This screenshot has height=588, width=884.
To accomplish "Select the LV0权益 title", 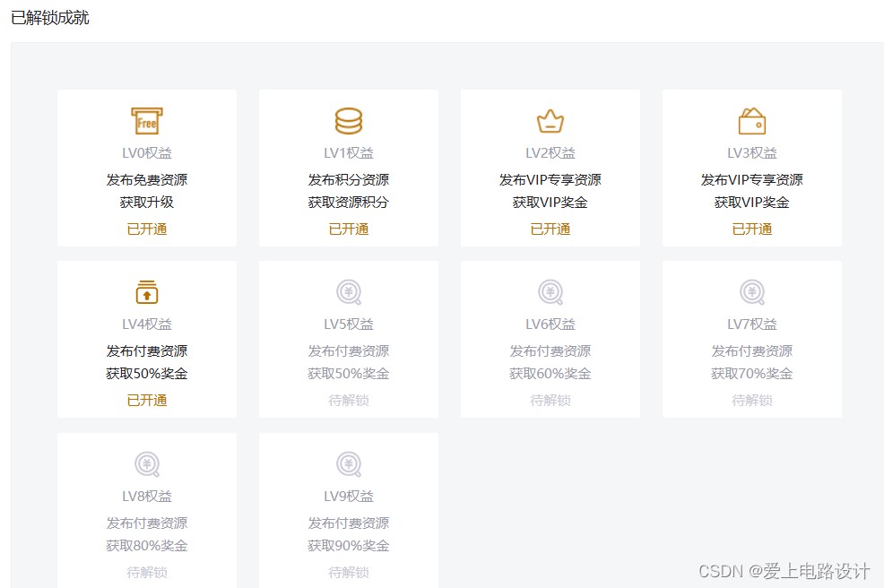I will pos(146,152).
